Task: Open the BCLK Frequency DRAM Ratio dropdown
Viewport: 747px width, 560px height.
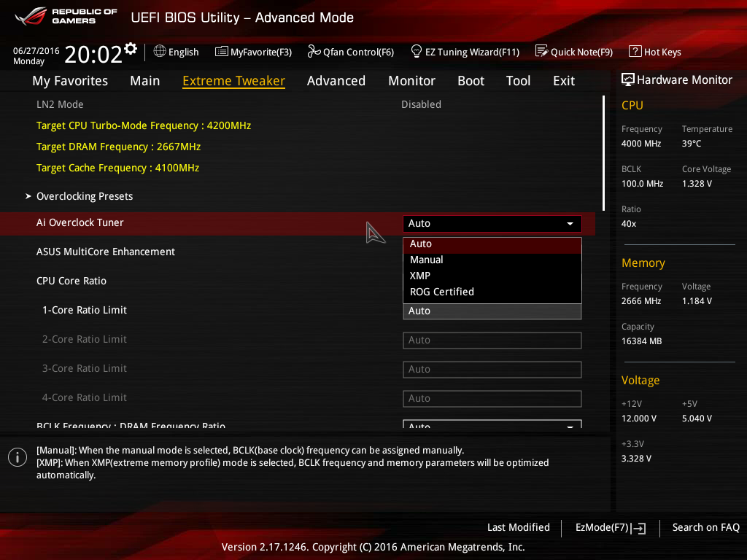Action: point(492,424)
